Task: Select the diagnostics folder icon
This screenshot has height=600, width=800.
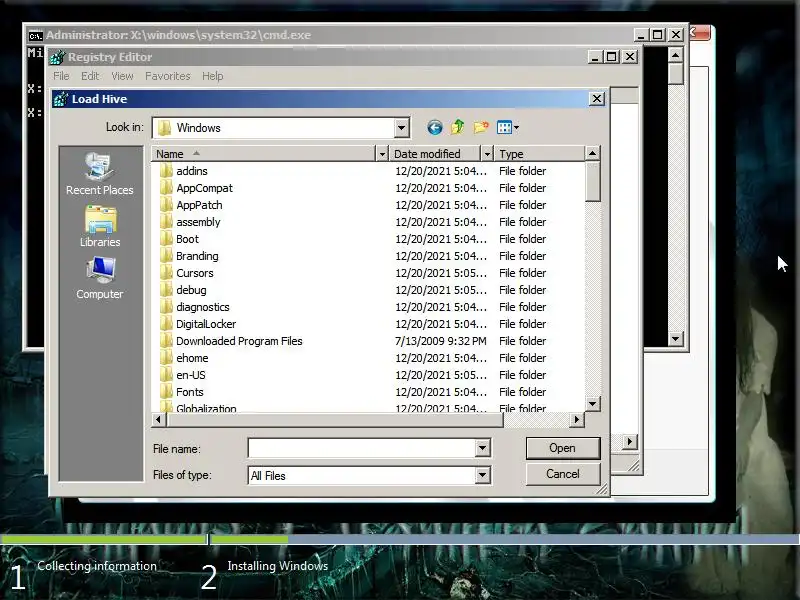Action: [166, 307]
